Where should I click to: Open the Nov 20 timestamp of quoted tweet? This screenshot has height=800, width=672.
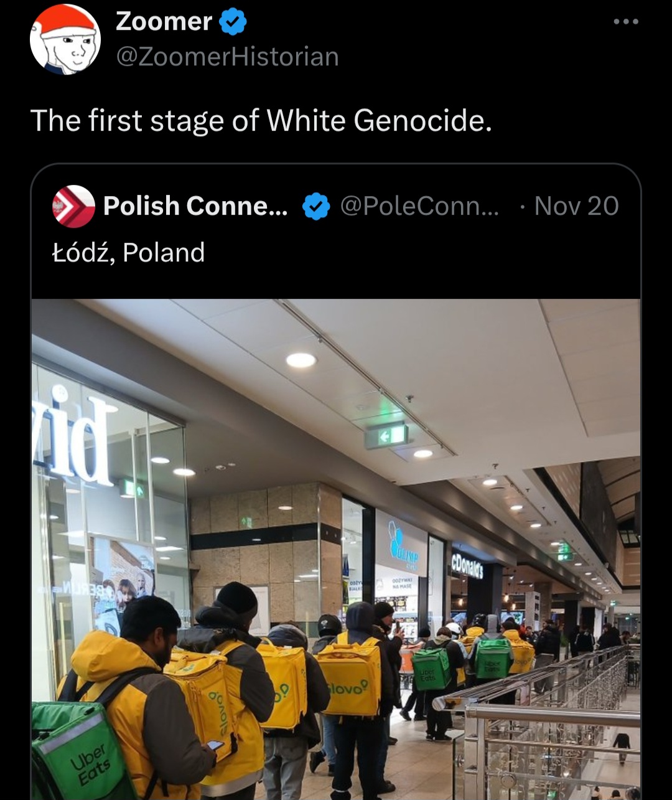576,206
